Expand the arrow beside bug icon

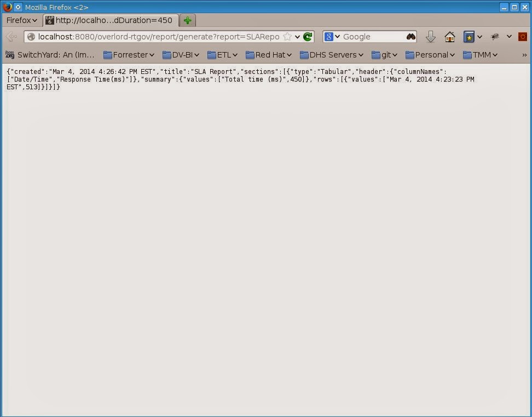pyautogui.click(x=509, y=37)
